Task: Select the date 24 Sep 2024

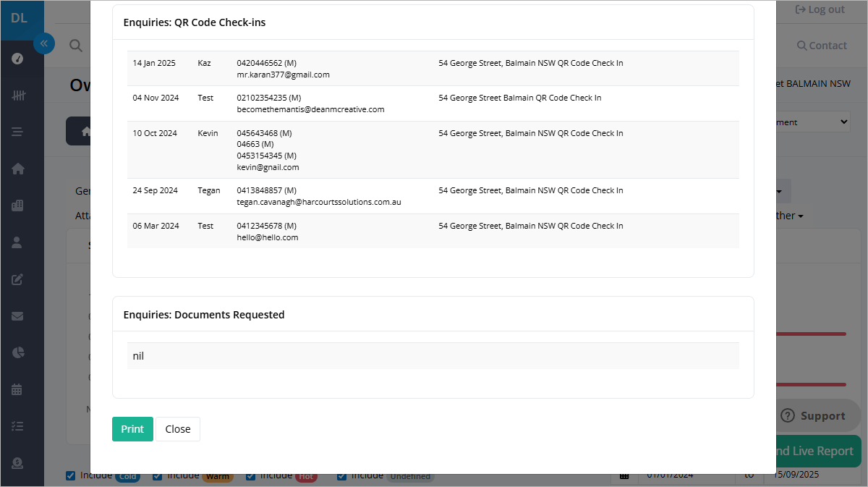Action: (x=155, y=190)
